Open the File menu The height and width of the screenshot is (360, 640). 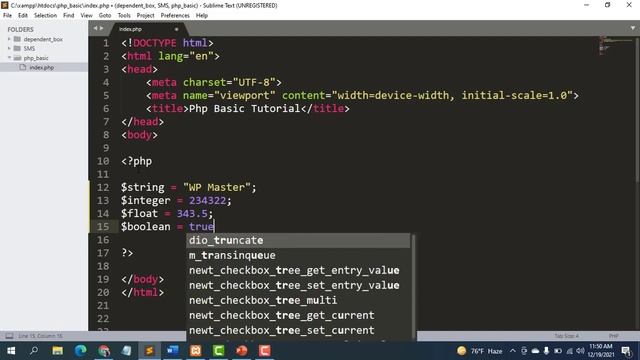pos(7,15)
